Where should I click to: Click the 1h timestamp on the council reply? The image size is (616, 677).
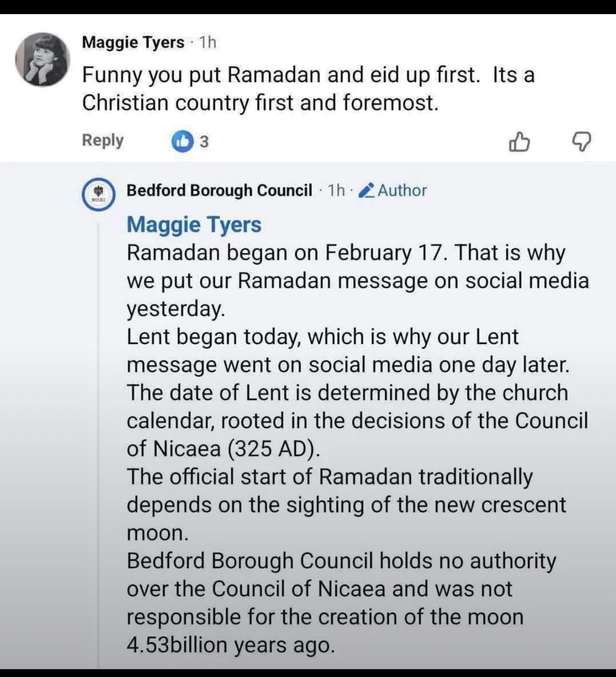tap(336, 190)
